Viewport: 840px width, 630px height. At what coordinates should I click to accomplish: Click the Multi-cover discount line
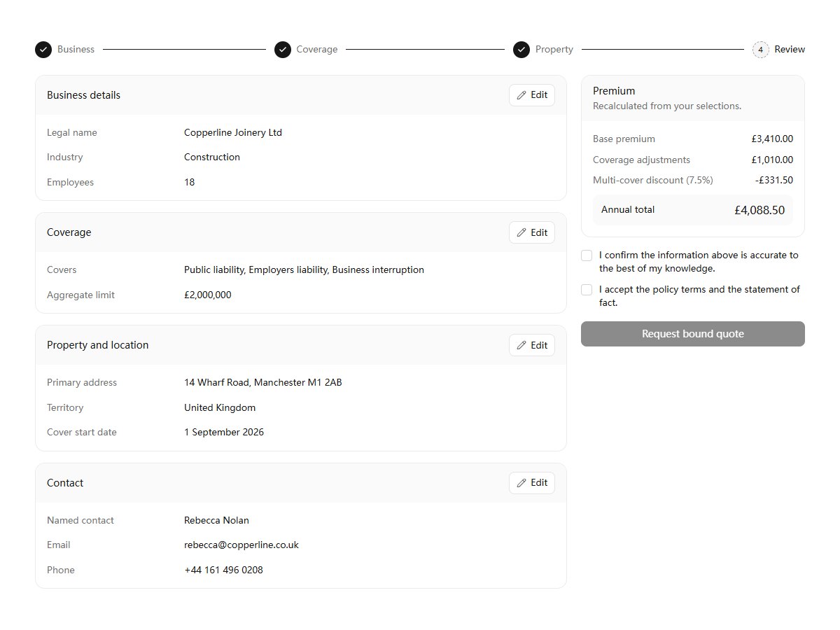693,180
